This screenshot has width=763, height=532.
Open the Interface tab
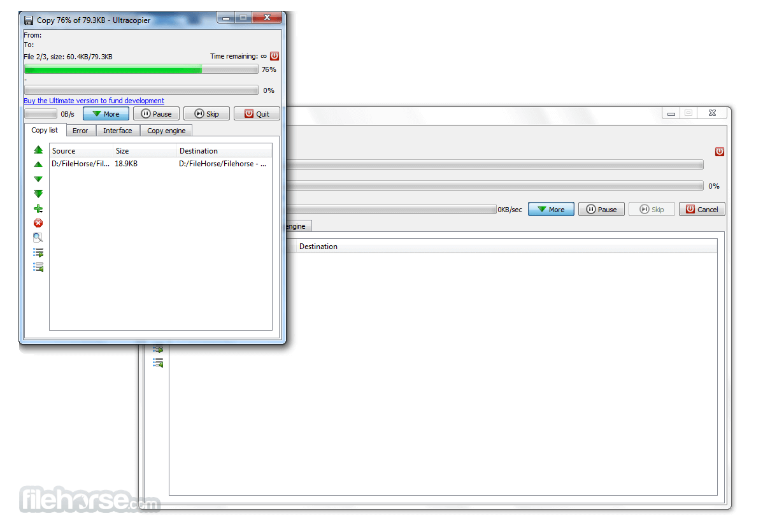118,131
